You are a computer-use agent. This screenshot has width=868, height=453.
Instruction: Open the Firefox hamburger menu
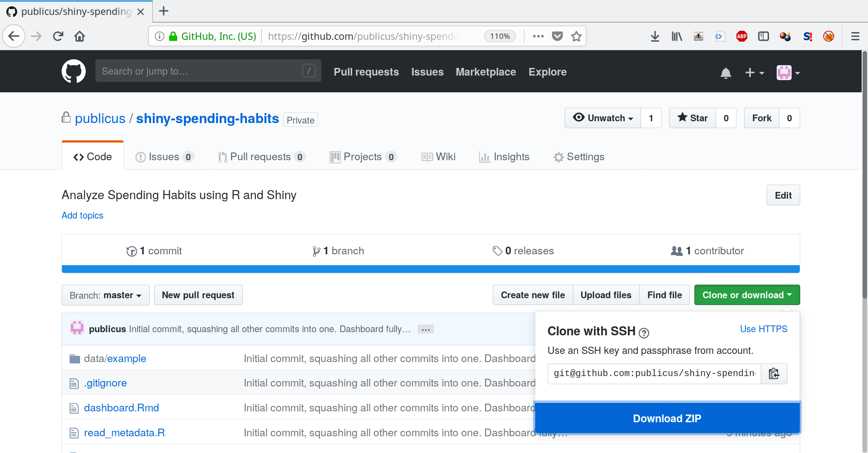(855, 36)
